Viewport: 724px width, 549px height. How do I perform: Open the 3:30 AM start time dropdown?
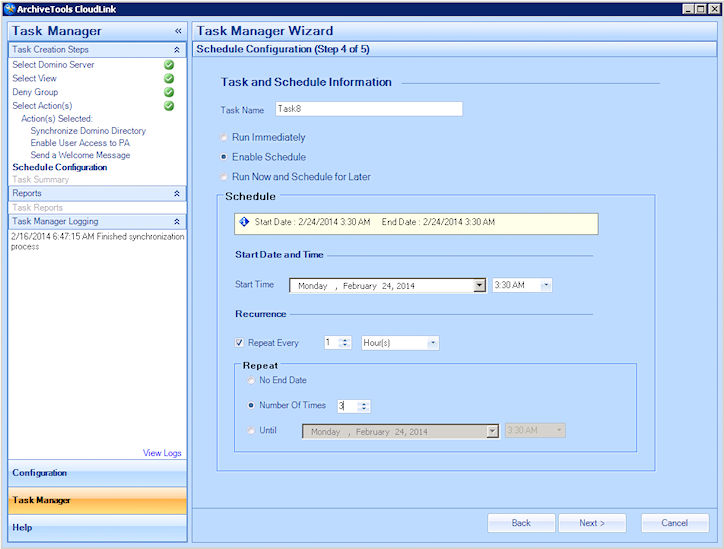(x=546, y=285)
